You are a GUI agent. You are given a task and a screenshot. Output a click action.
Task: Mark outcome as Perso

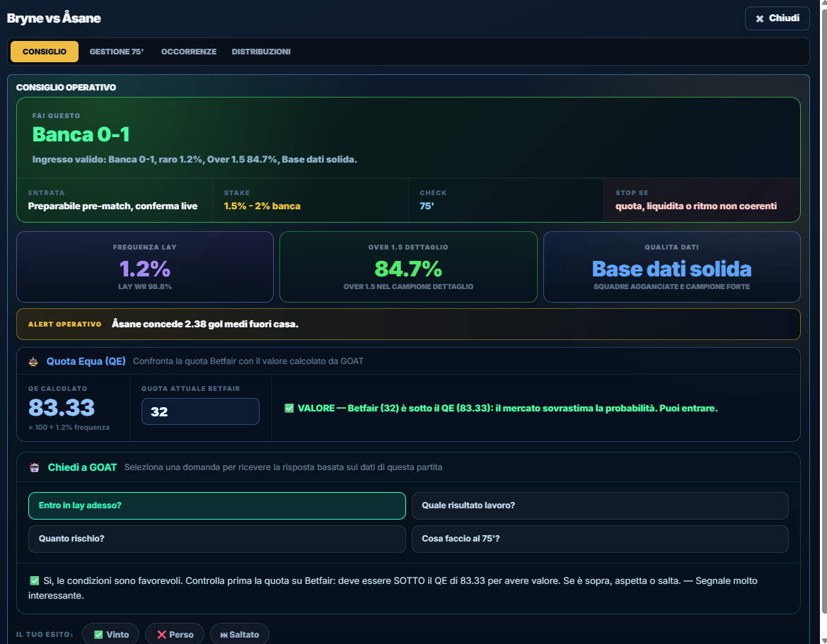click(x=175, y=635)
